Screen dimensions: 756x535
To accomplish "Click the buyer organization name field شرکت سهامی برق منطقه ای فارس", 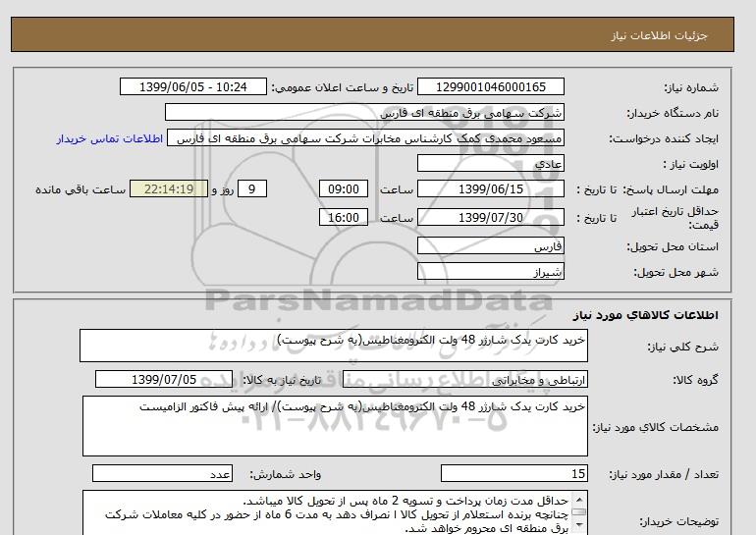I will [x=364, y=112].
